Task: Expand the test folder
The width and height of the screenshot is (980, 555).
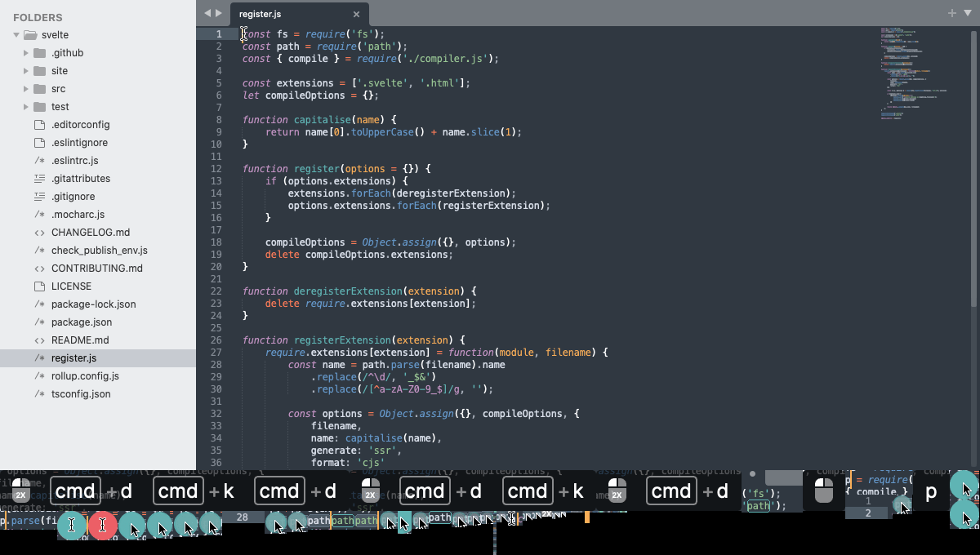Action: pos(25,106)
